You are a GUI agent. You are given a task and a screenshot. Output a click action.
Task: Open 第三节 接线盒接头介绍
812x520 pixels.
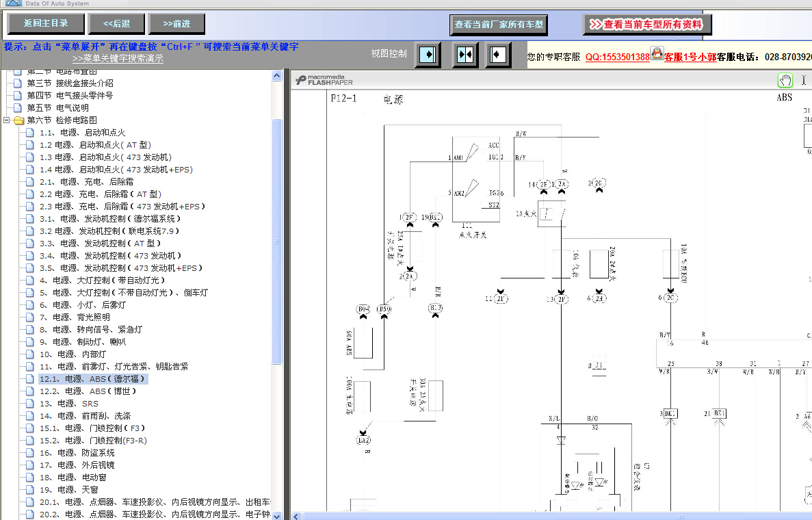[x=70, y=83]
